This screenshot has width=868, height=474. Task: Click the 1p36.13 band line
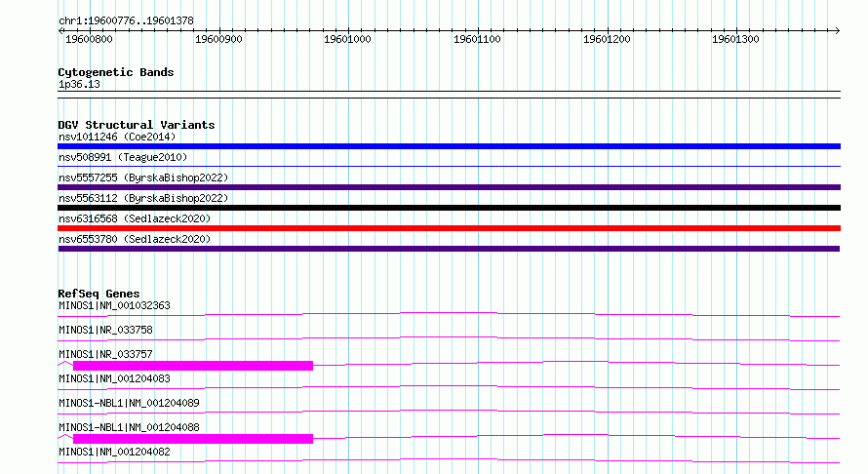449,95
